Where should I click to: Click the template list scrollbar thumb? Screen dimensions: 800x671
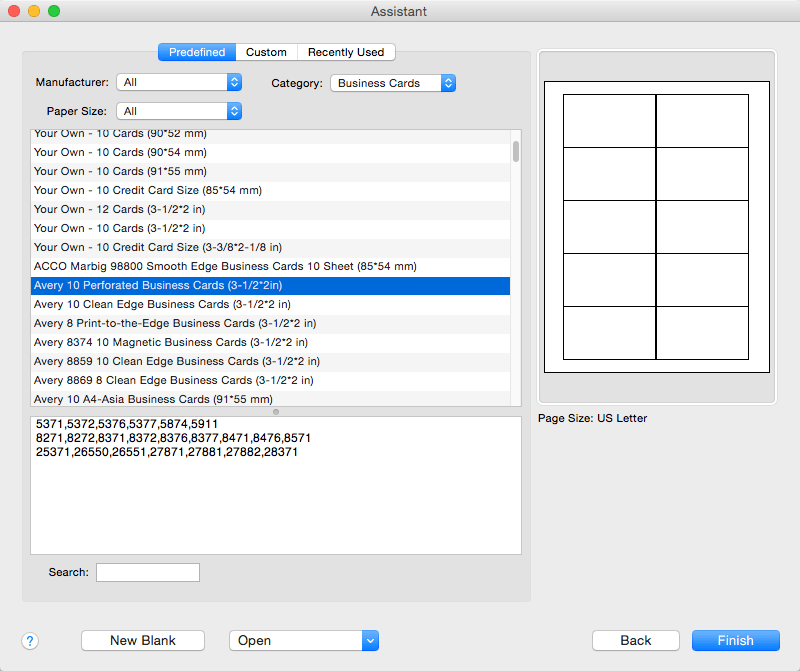pos(516,152)
